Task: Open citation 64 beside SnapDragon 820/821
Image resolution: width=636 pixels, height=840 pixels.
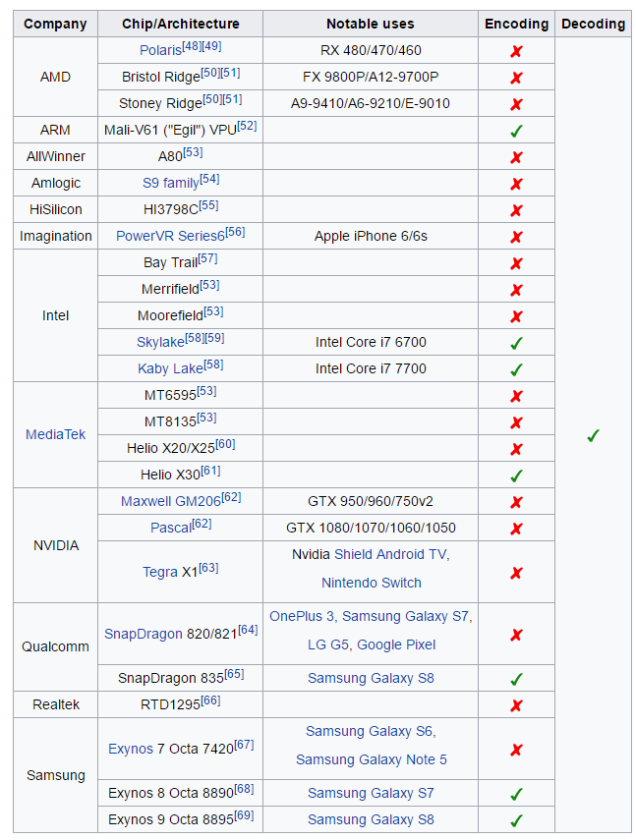Action: coord(248,630)
